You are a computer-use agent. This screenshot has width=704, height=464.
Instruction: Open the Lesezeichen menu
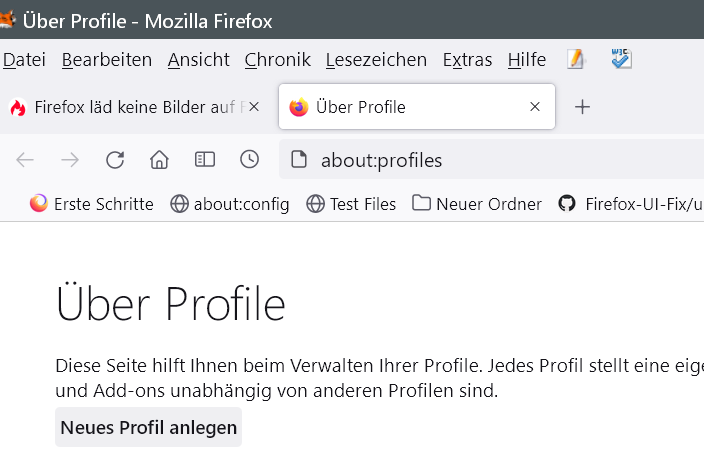376,60
